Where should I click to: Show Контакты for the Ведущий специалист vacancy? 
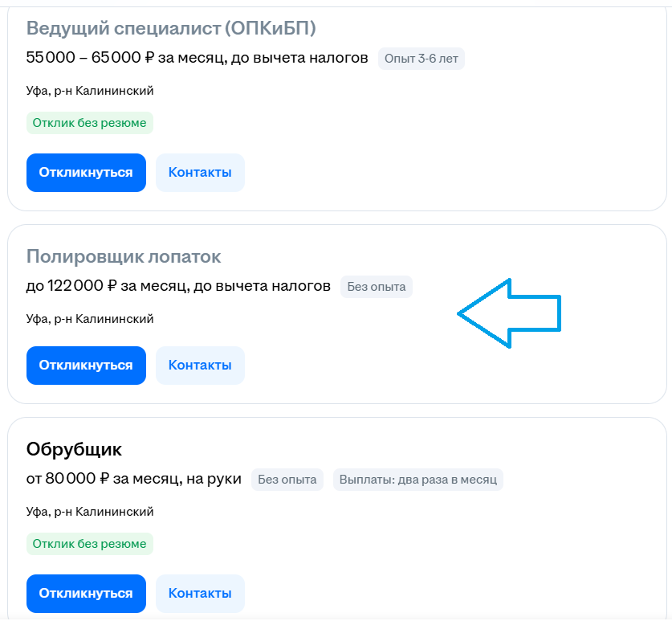pos(200,173)
